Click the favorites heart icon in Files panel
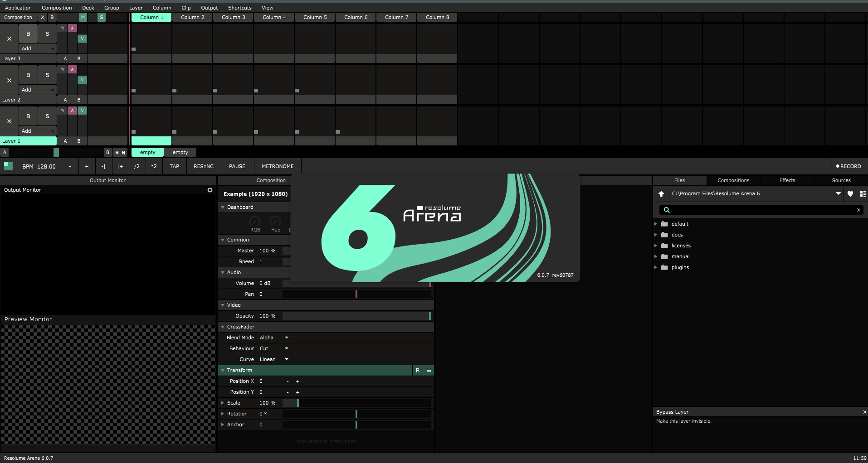 pos(850,194)
